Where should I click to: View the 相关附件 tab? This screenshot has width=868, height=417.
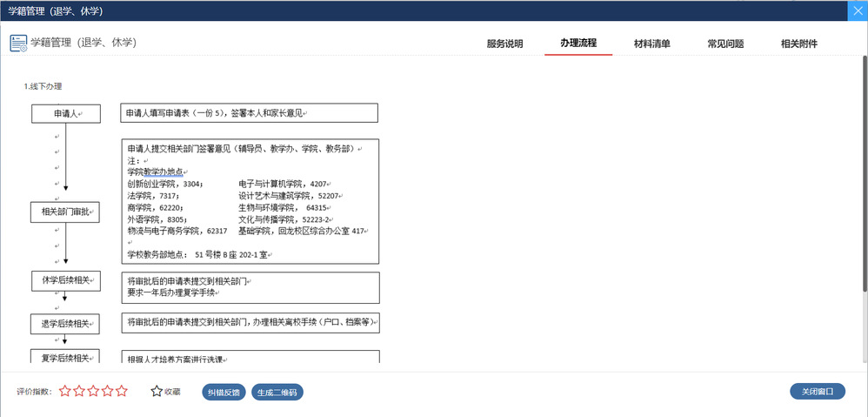799,44
